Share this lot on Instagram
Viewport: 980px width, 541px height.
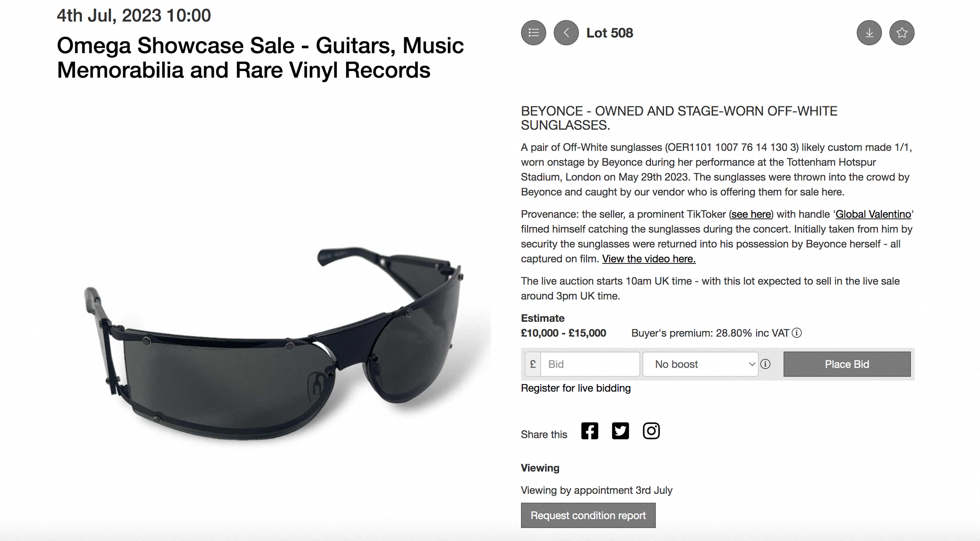[651, 431]
